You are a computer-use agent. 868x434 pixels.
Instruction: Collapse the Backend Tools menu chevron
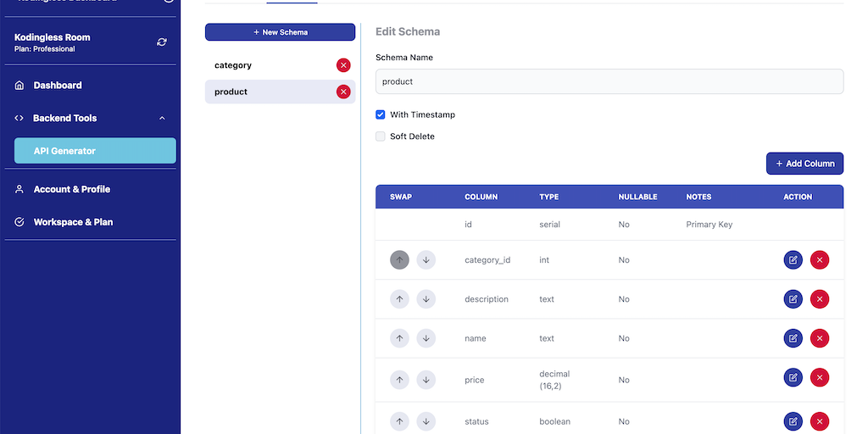(x=162, y=119)
